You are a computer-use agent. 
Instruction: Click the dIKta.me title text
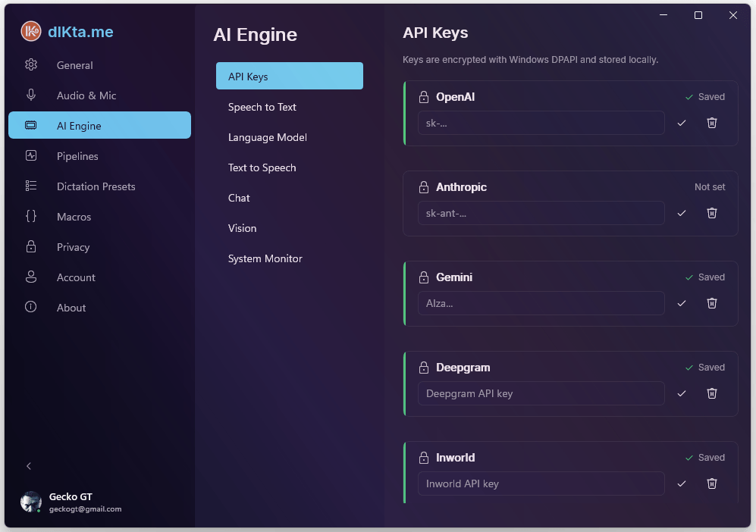[x=80, y=32]
